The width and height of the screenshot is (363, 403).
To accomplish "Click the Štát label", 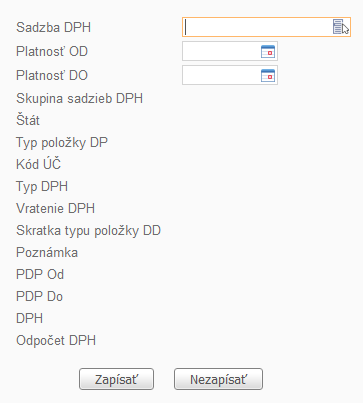I will [x=28, y=120].
